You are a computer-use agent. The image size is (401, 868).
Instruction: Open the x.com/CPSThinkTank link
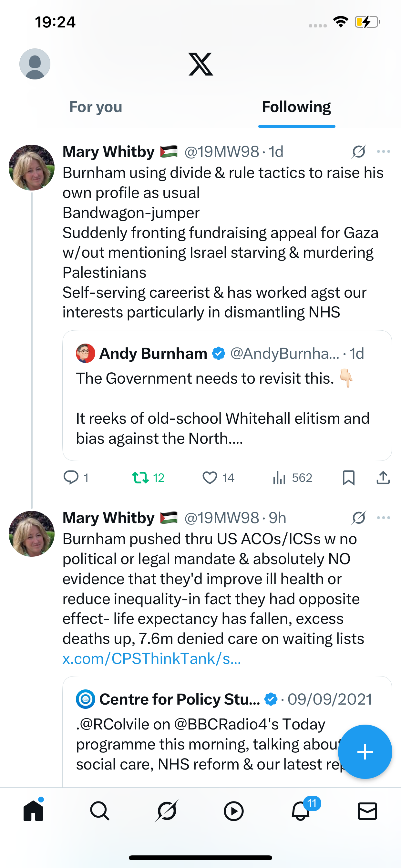coord(152,658)
